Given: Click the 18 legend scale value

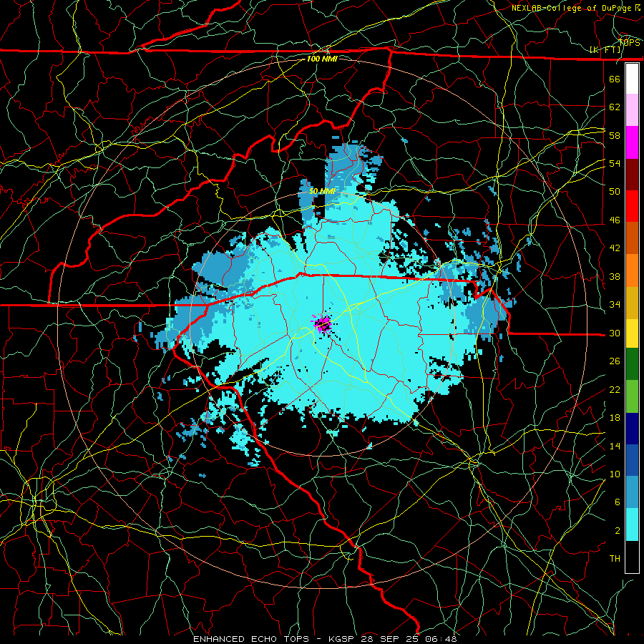Looking at the screenshot, I should 615,418.
